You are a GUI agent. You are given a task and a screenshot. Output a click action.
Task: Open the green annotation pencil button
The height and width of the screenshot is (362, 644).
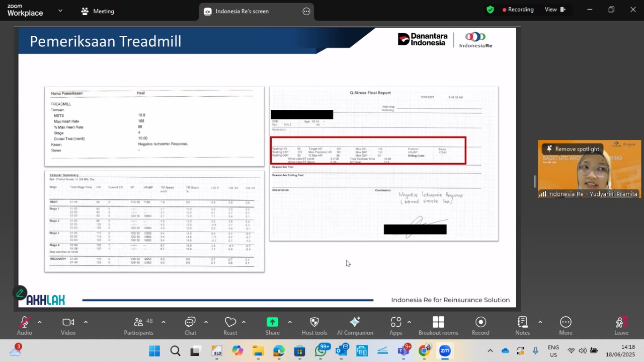[20, 293]
